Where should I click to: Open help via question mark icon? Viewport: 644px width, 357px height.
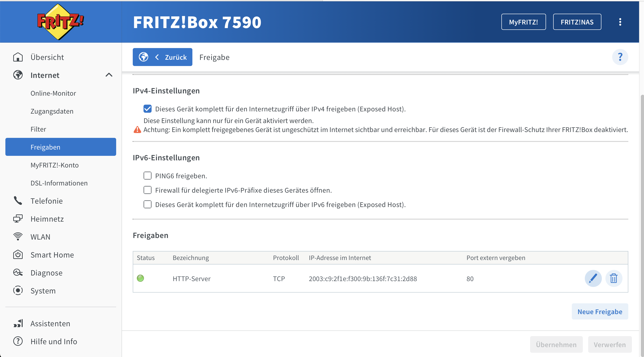pyautogui.click(x=620, y=57)
